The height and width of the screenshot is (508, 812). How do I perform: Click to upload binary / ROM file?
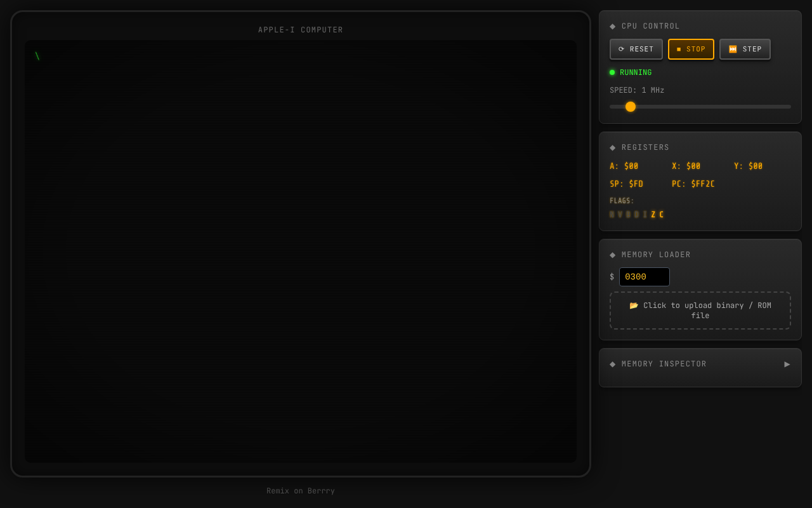pos(700,311)
